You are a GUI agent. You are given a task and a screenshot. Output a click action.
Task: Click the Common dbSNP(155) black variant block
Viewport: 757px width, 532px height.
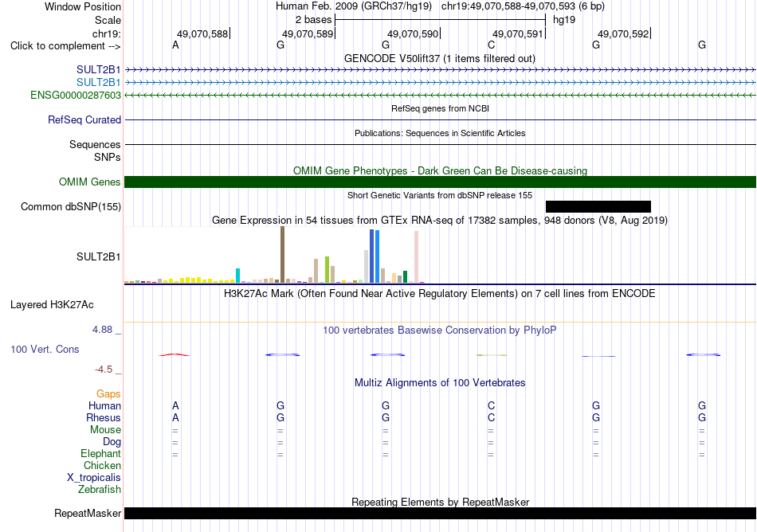click(x=598, y=206)
